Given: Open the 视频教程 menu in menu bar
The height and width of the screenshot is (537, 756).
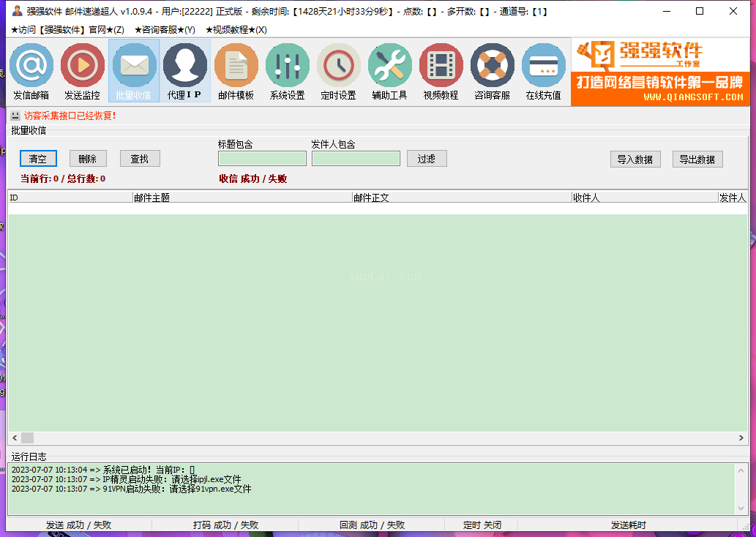Looking at the screenshot, I should tap(236, 30).
